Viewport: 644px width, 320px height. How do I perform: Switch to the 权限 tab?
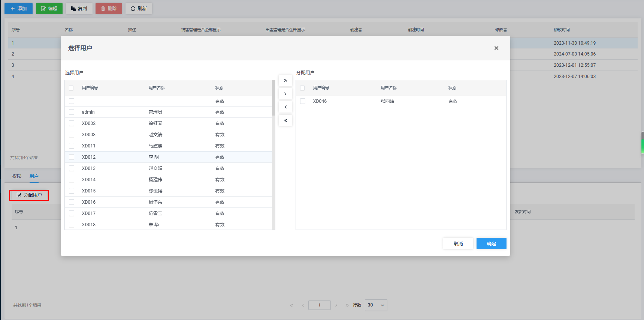coord(17,176)
